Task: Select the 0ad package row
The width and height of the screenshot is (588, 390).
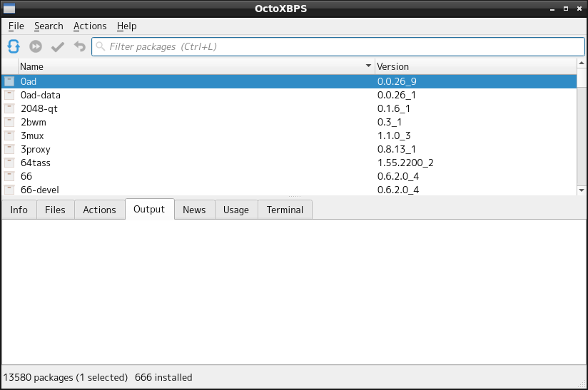Action: [289, 81]
